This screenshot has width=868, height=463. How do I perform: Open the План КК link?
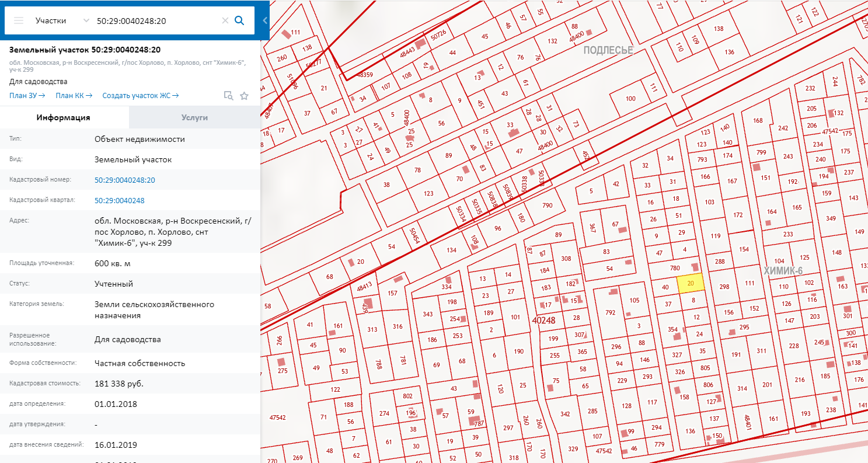(74, 96)
